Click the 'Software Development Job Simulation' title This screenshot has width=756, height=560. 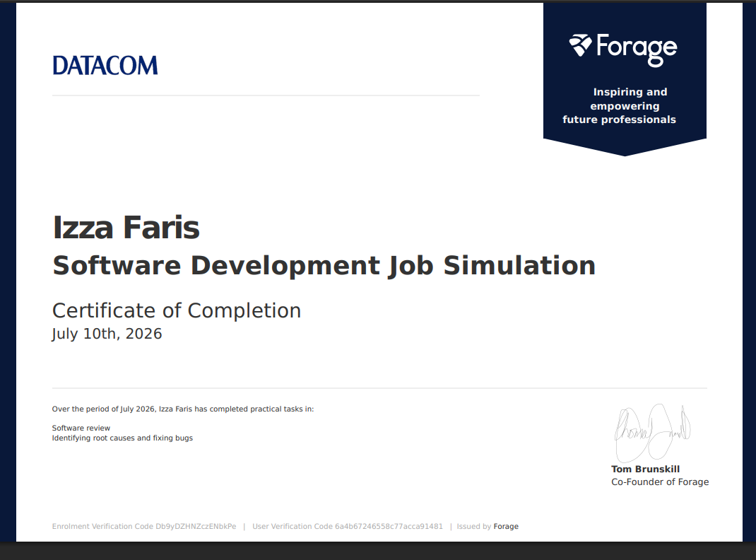point(324,266)
